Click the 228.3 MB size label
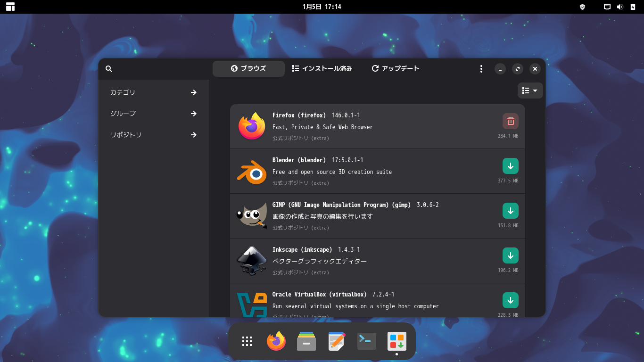 pyautogui.click(x=508, y=315)
